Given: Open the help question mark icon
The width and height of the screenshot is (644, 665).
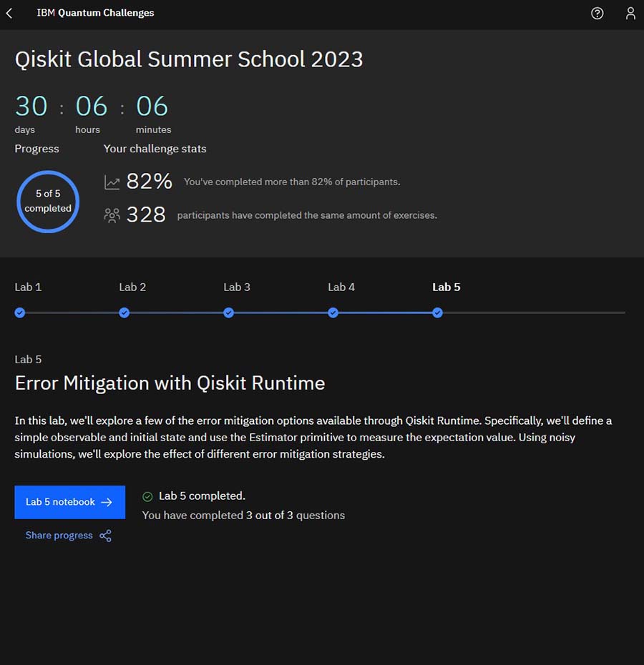Looking at the screenshot, I should pos(597,14).
